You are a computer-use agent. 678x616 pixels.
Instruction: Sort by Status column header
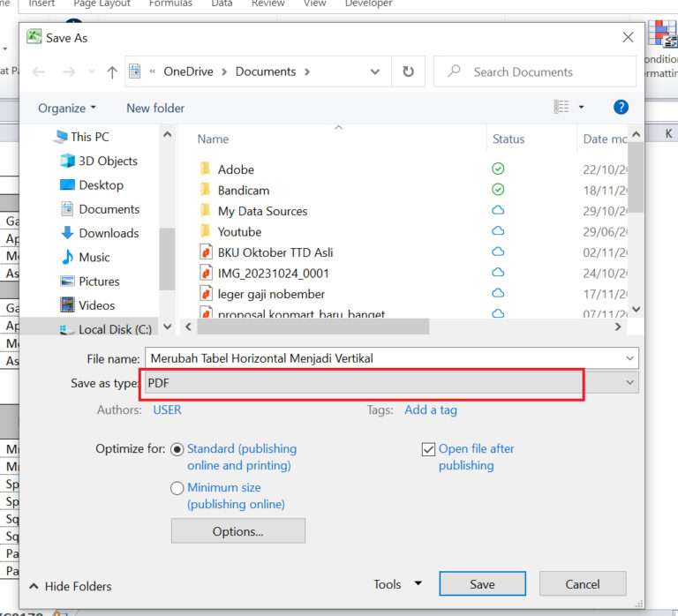tap(508, 139)
